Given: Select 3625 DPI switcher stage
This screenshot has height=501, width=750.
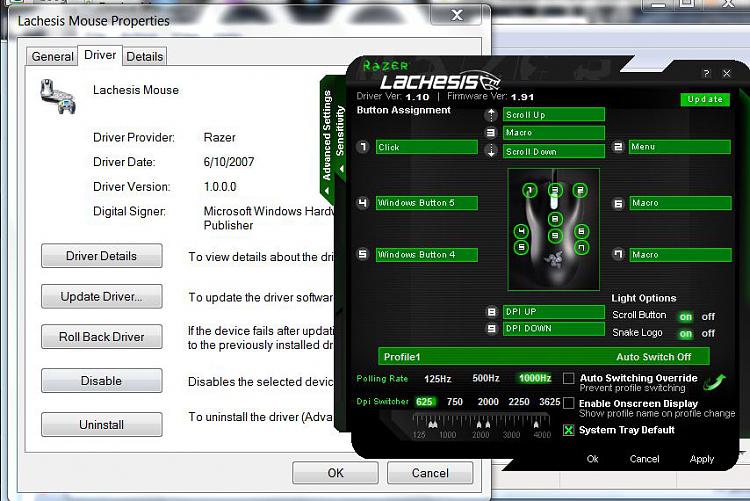Looking at the screenshot, I should coord(550,401).
